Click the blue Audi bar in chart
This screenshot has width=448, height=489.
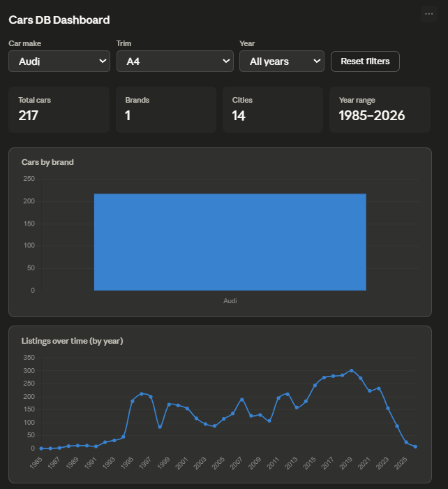pyautogui.click(x=230, y=242)
